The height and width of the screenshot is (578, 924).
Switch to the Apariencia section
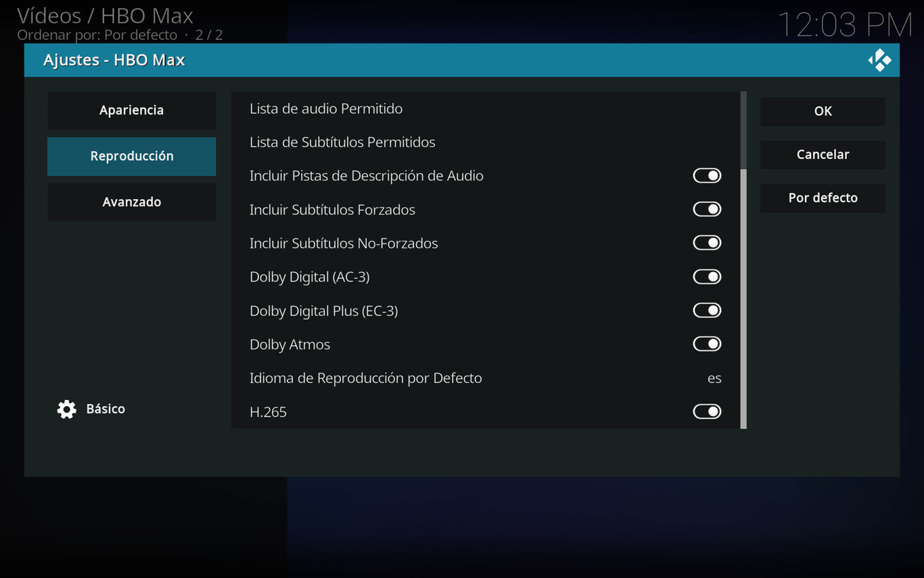[131, 110]
